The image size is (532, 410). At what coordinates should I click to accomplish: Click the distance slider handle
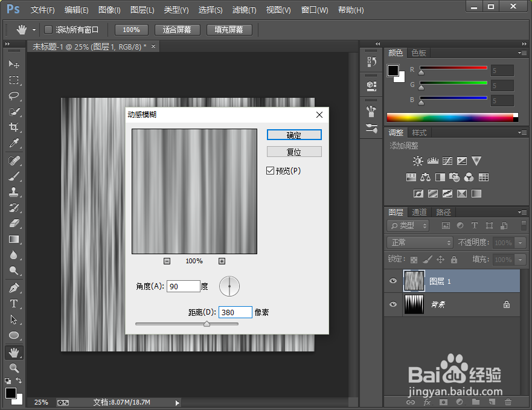[x=207, y=324]
